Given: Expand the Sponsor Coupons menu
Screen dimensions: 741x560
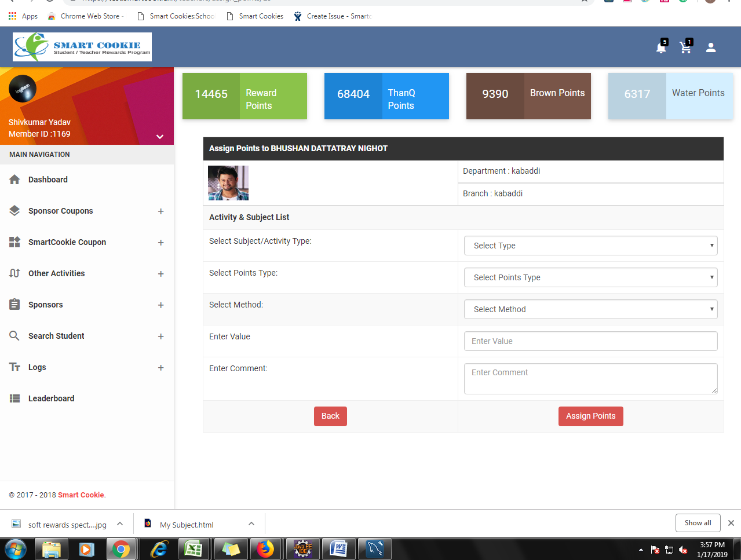Looking at the screenshot, I should [160, 211].
